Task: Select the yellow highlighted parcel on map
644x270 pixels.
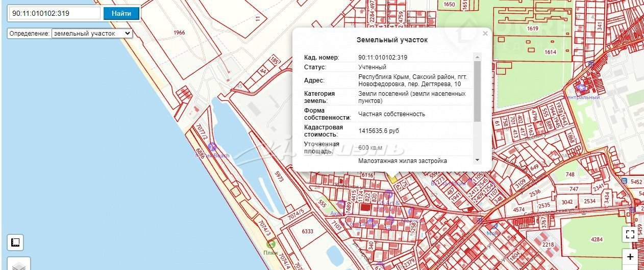Action: click(x=392, y=178)
